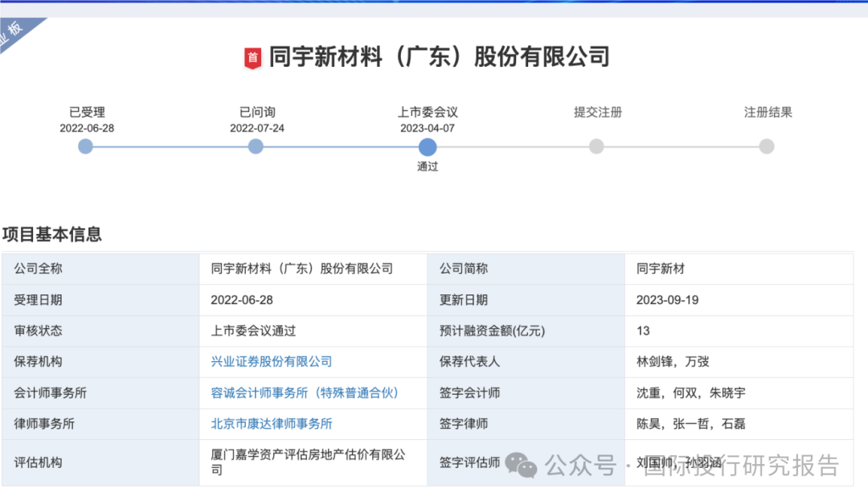Click the 保荐机构 label cell
The height and width of the screenshot is (501, 868).
[x=100, y=362]
